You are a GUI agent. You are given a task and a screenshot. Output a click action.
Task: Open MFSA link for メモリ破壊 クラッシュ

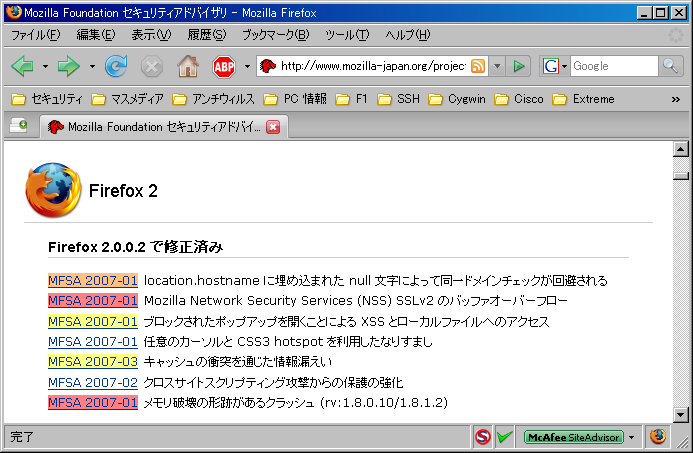click(x=93, y=403)
